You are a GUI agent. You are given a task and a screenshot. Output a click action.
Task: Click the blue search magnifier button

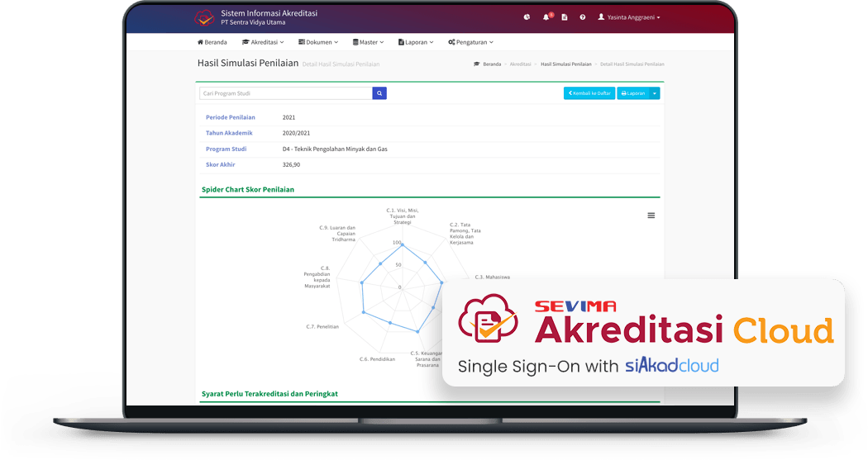[x=379, y=93]
